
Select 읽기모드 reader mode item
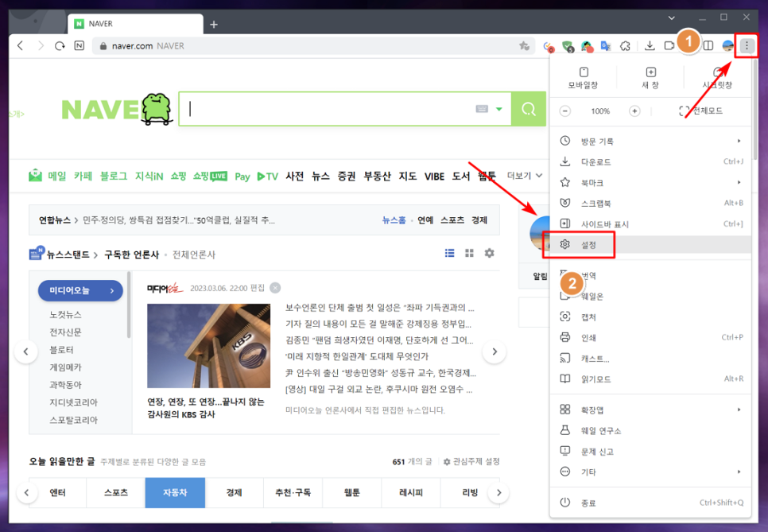click(650, 379)
